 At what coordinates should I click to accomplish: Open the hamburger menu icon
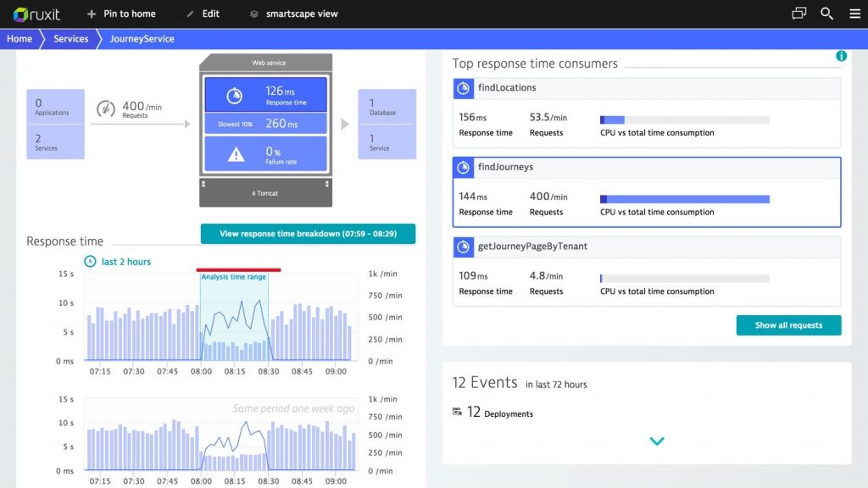[854, 14]
